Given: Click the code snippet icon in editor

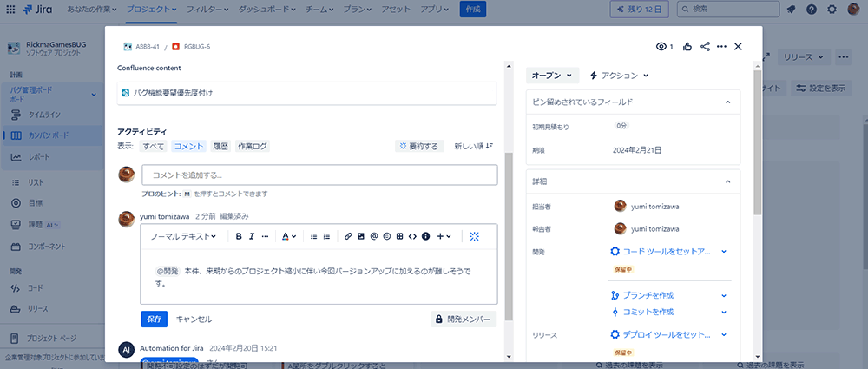Looking at the screenshot, I should 412,236.
